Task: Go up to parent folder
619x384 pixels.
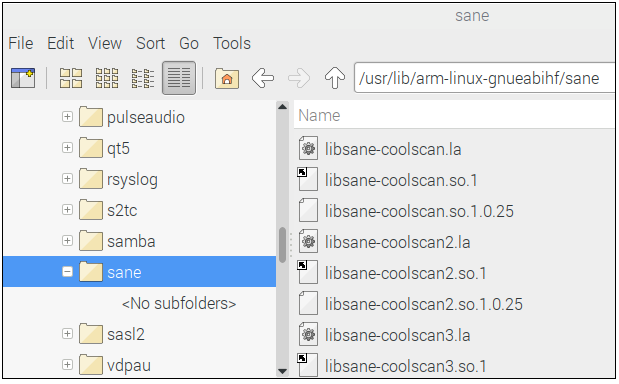Action: pos(335,78)
